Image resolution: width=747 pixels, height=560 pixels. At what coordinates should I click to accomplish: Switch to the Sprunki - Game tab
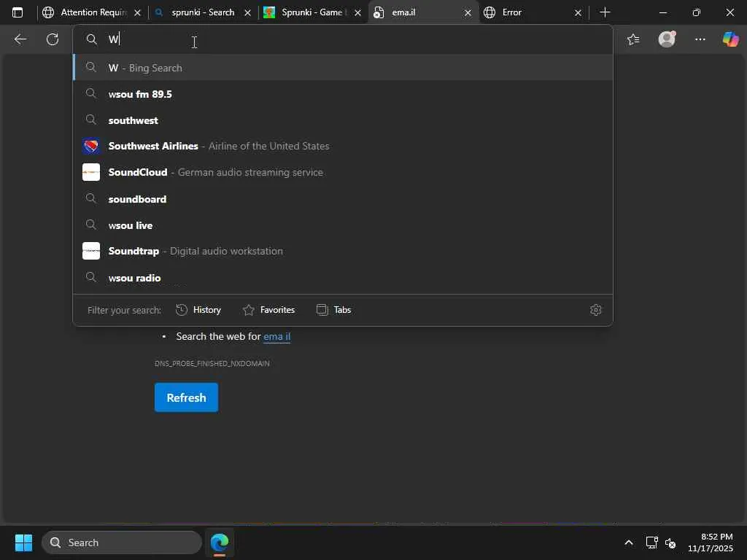point(312,12)
